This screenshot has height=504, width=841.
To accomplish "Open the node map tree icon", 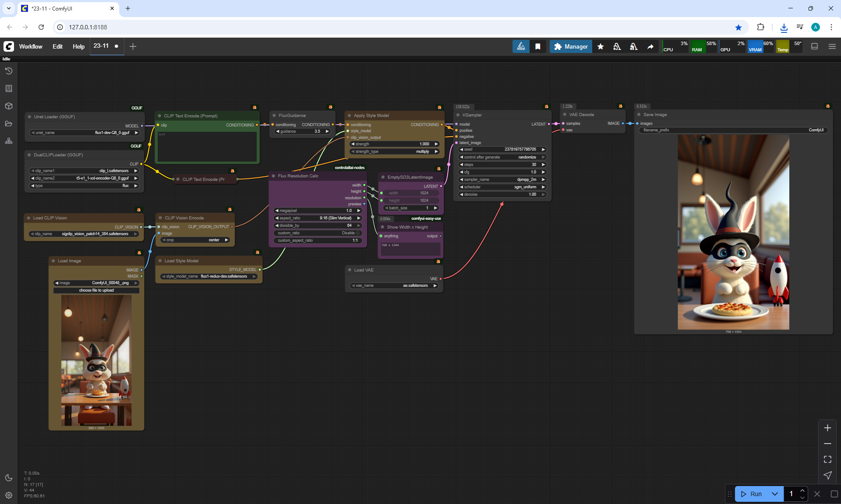I will tap(9, 141).
